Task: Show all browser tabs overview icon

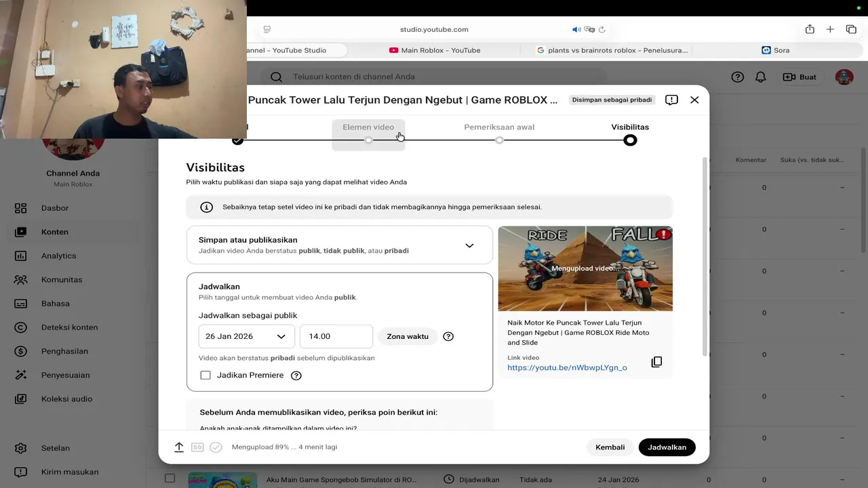Action: pyautogui.click(x=851, y=29)
